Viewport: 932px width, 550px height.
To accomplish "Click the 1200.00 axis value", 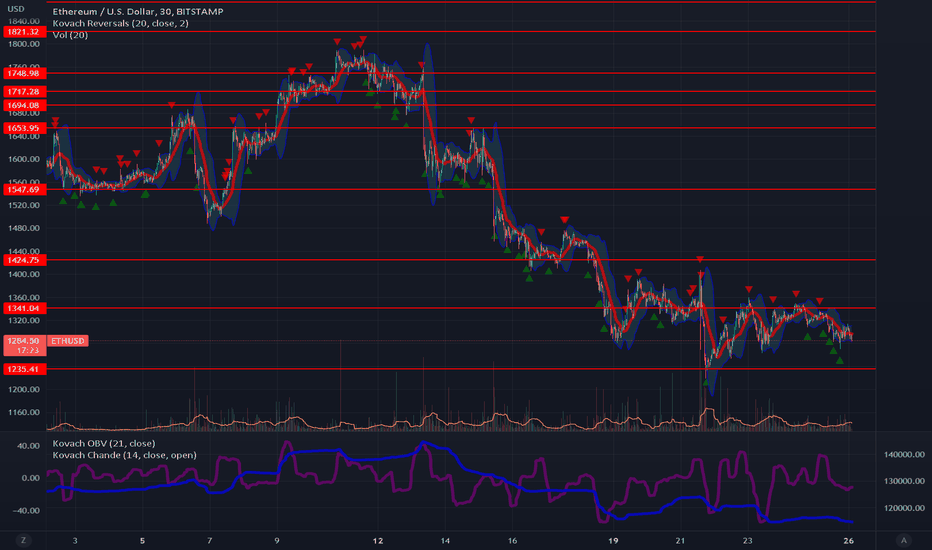I will pos(24,389).
